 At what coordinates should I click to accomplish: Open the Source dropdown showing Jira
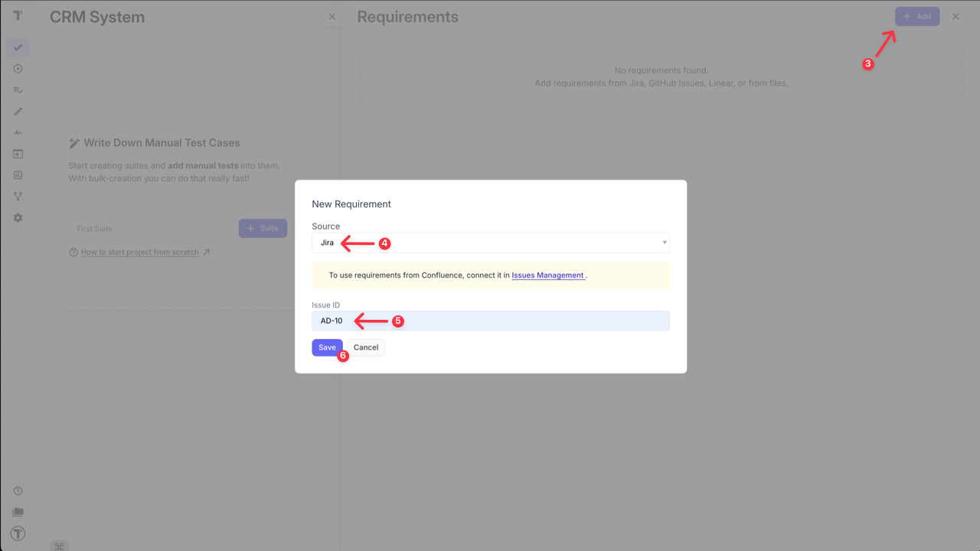[490, 243]
